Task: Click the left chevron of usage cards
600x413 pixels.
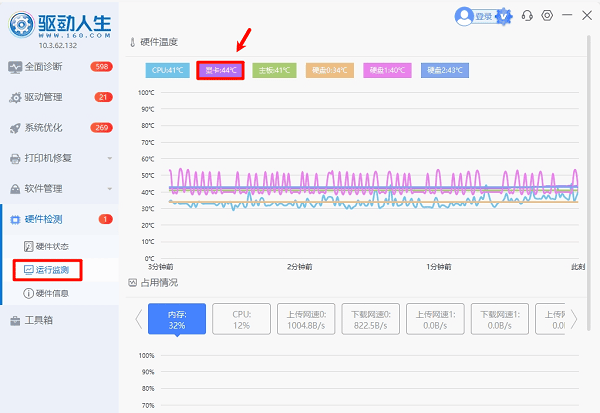Action: (139, 319)
